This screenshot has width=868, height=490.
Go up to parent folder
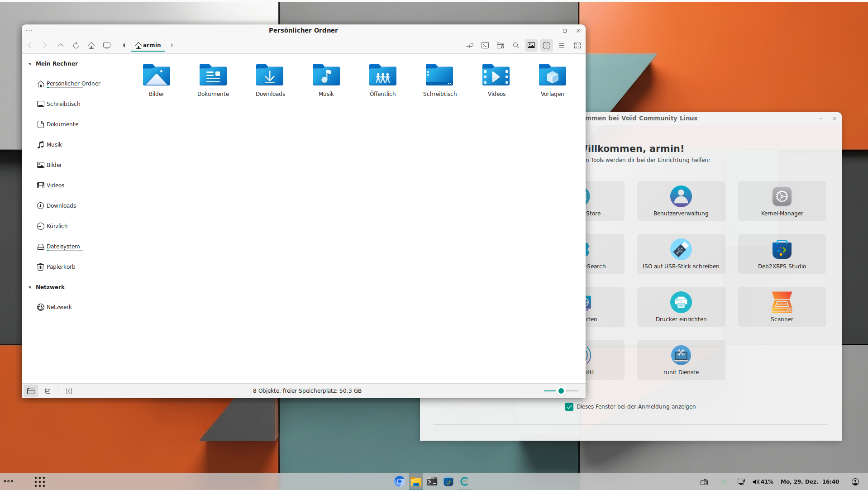pyautogui.click(x=61, y=45)
